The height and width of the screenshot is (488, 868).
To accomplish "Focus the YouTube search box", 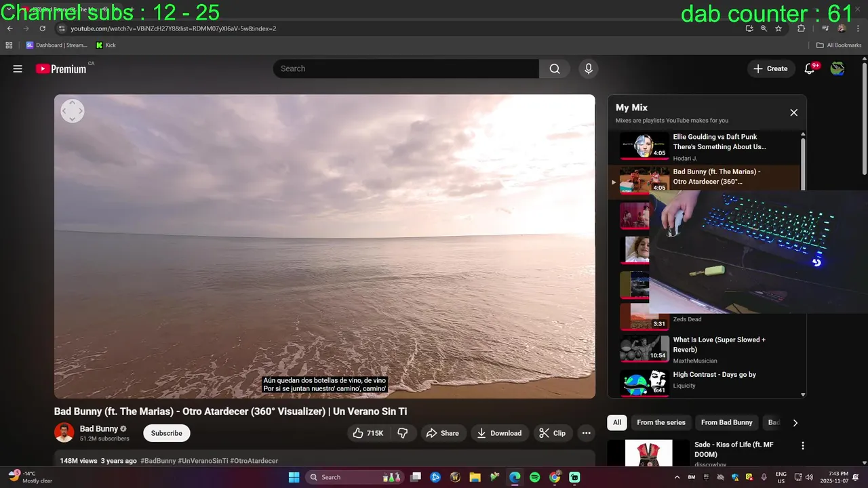I will [x=406, y=68].
